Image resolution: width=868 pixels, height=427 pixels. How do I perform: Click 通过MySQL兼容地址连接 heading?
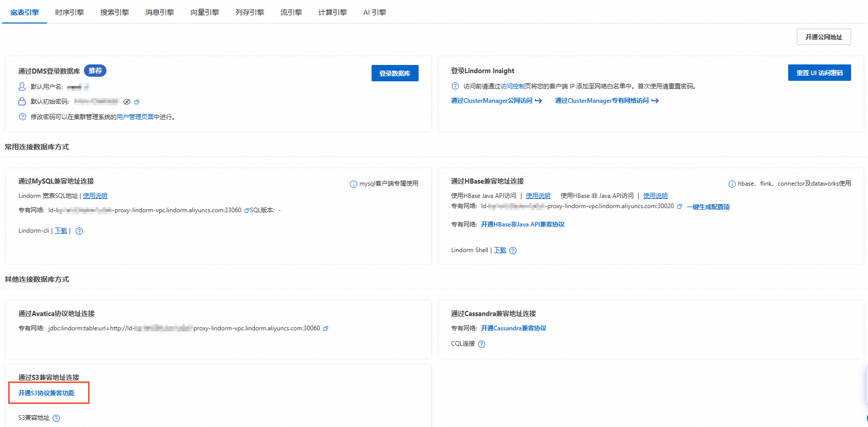tap(56, 181)
